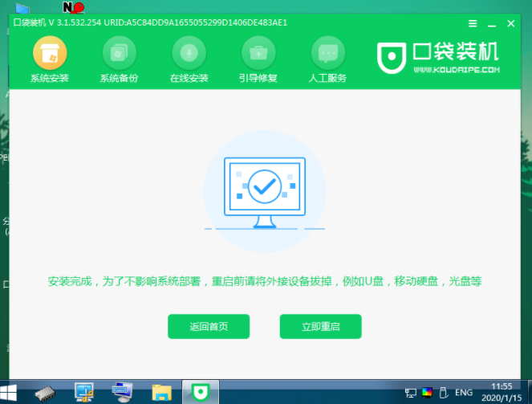Click the 口袋装机 logo in header
Viewport: 532px width, 404px height.
click(438, 57)
